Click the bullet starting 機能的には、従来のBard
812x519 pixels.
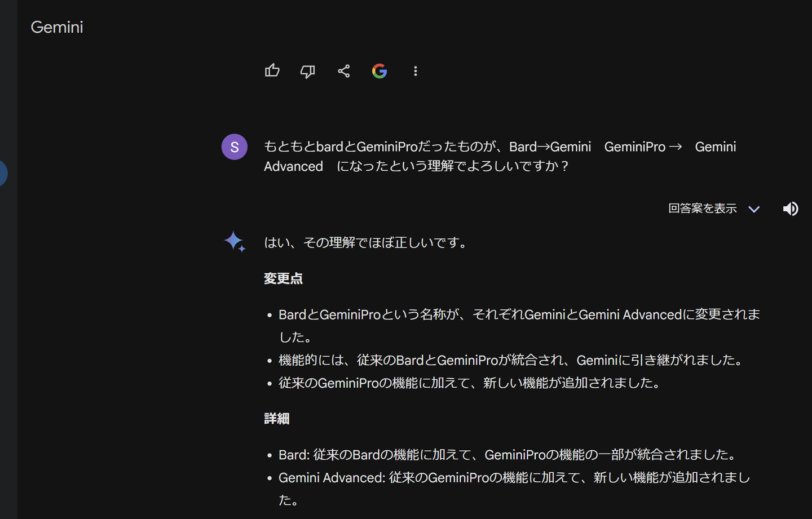(510, 360)
